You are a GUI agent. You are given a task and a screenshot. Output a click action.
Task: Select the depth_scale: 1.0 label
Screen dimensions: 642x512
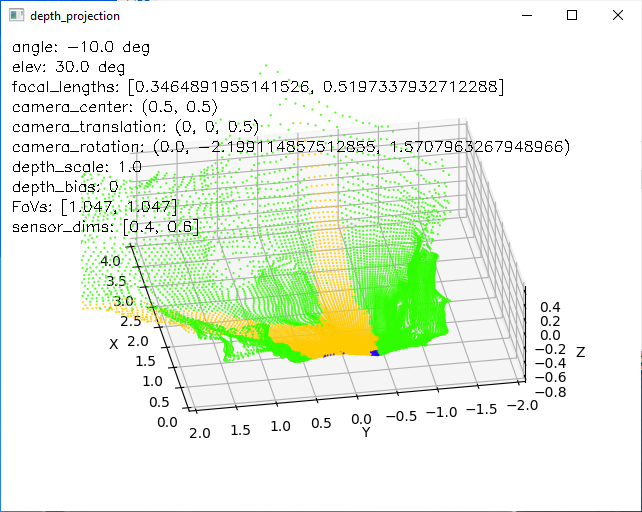[77, 167]
